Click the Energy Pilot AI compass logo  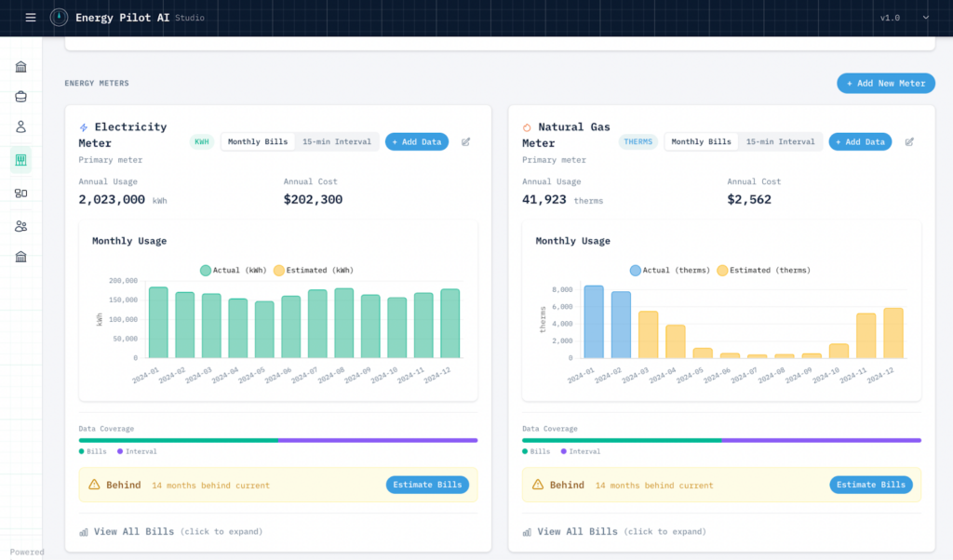coord(59,18)
